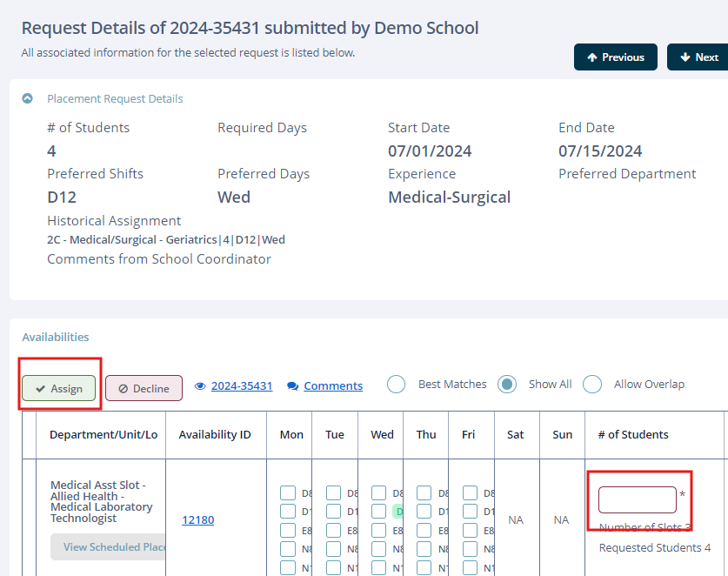Check the first Friday shift checkbox
This screenshot has height=576, width=728.
pos(471,493)
